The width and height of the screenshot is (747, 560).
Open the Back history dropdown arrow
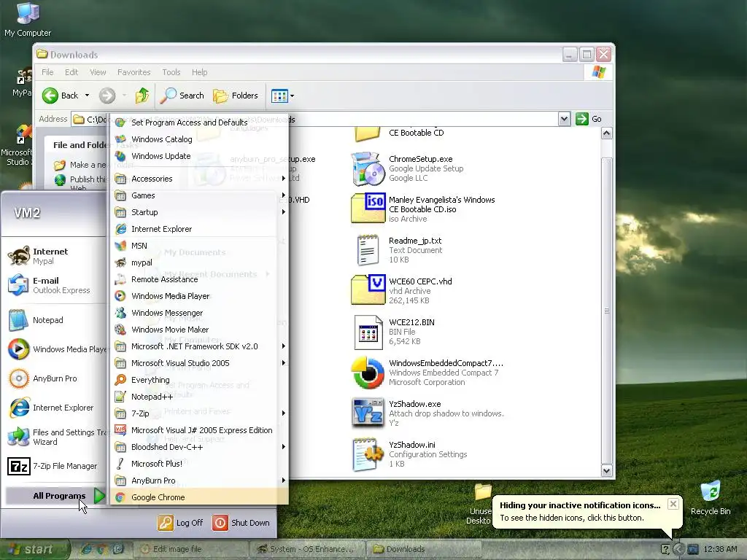(x=88, y=96)
